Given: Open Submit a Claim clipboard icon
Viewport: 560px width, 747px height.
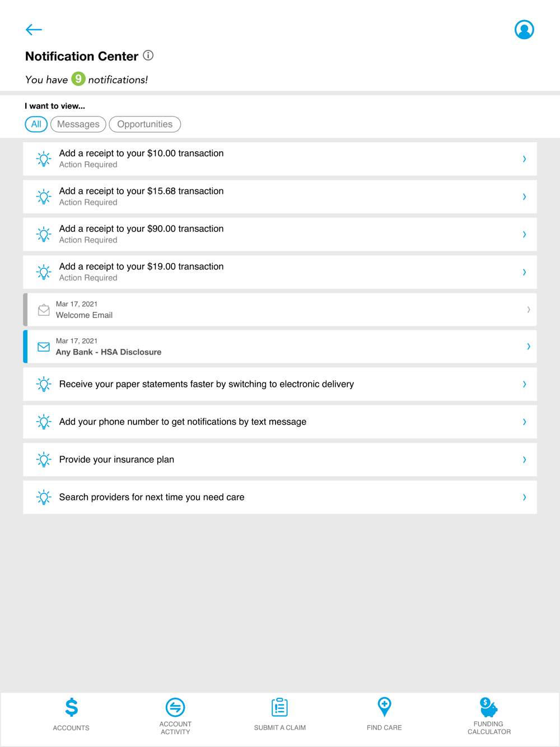Looking at the screenshot, I should click(279, 707).
